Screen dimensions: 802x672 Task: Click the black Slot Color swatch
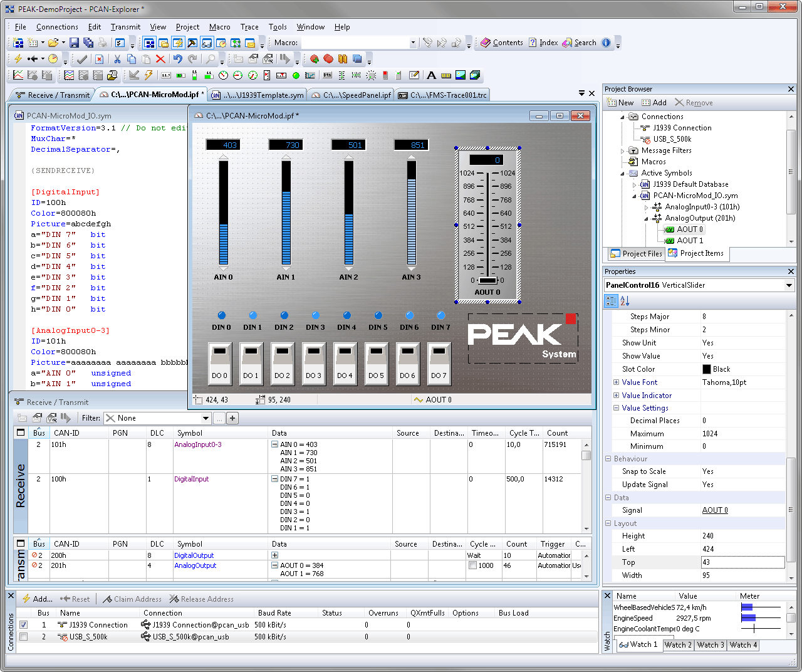click(707, 369)
